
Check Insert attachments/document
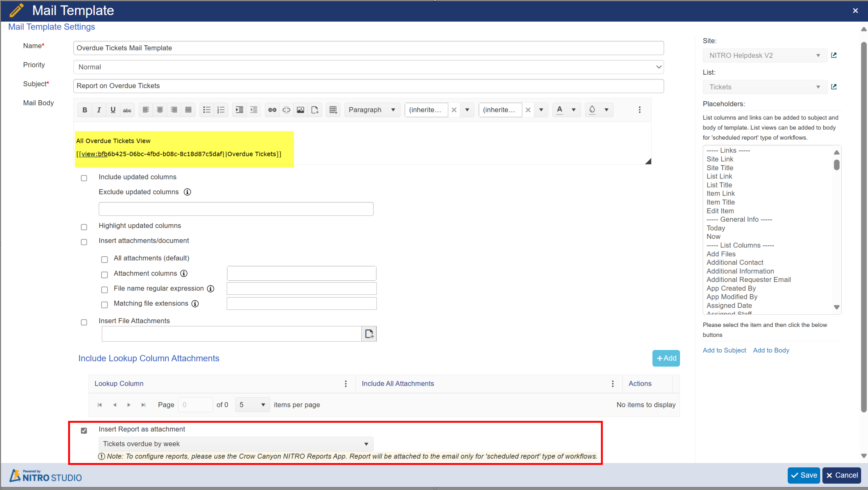click(84, 242)
